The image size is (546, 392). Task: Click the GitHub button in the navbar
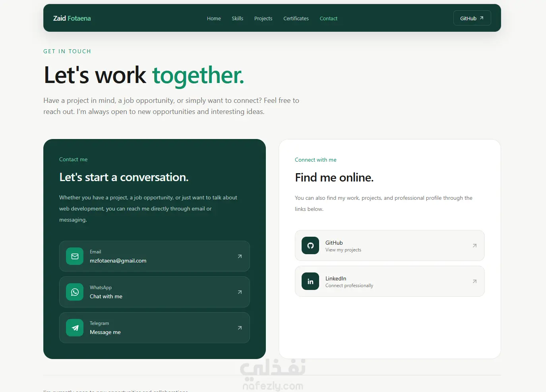pyautogui.click(x=472, y=18)
